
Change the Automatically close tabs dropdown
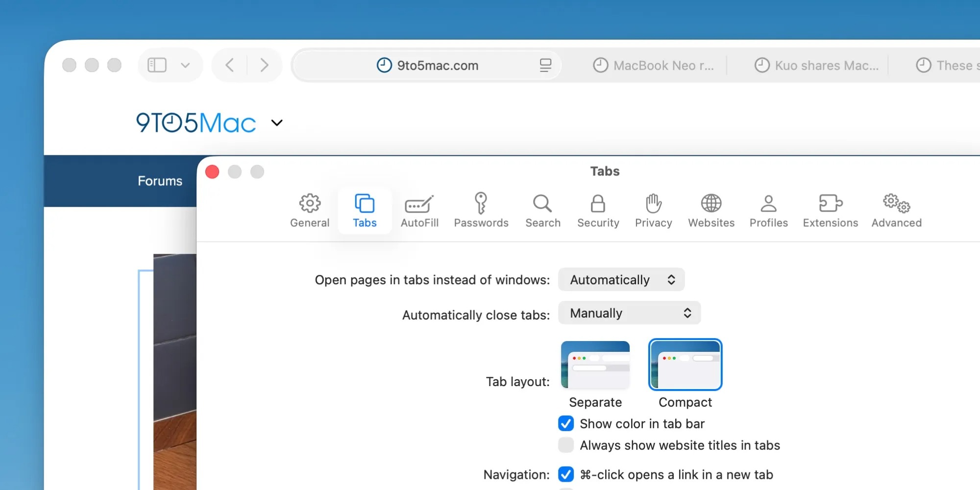click(629, 313)
